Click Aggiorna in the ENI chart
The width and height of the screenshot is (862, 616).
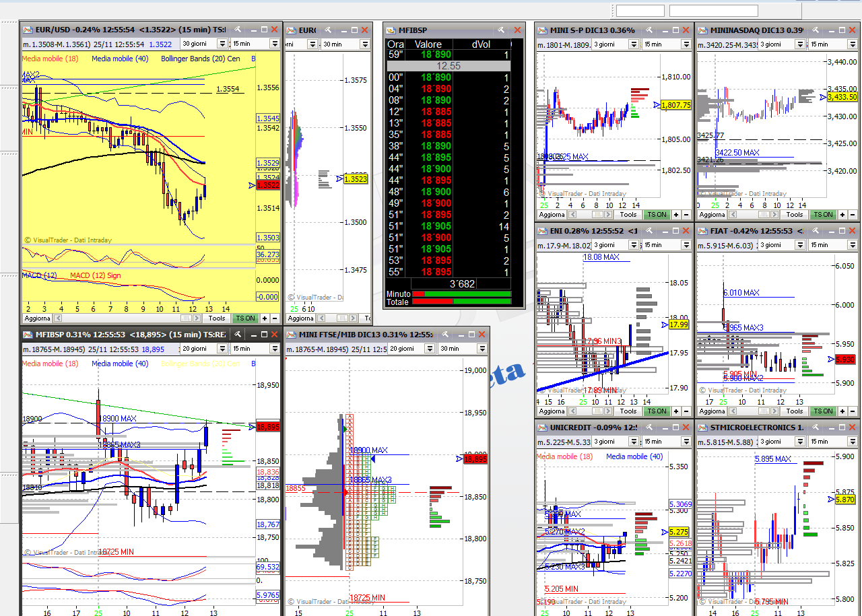(x=552, y=411)
